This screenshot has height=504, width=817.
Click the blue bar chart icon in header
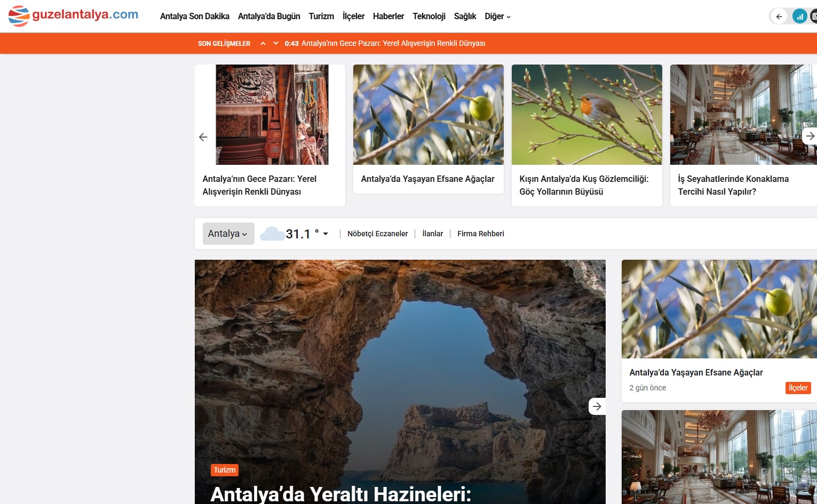[x=799, y=17]
